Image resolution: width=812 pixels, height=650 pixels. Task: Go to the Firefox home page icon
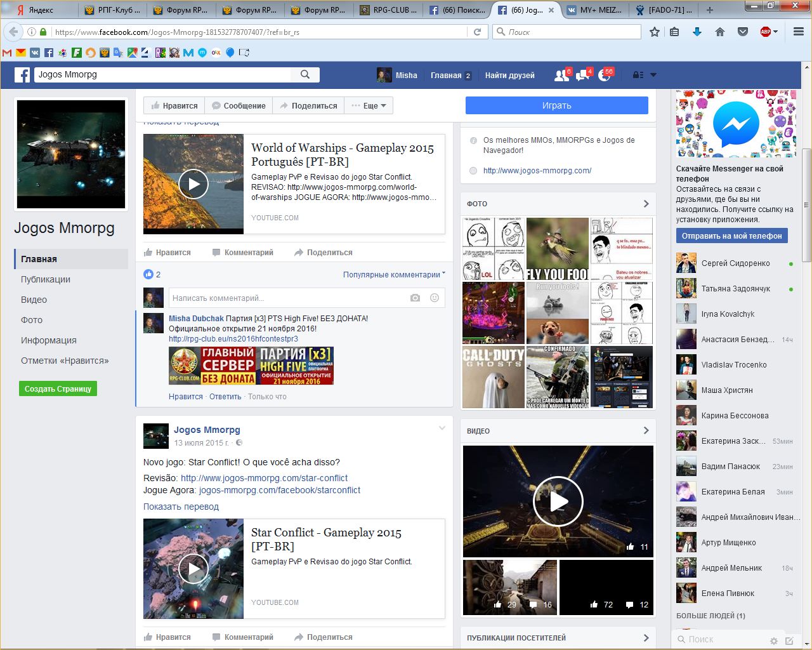pos(720,32)
